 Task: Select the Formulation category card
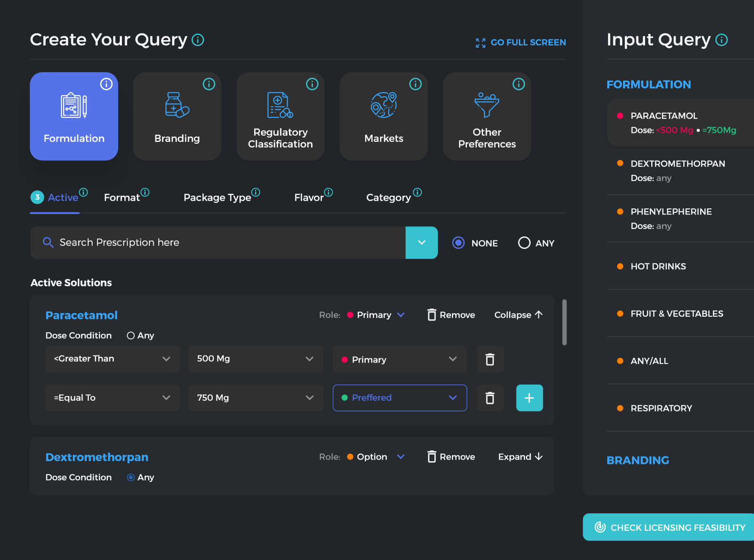pos(74,116)
